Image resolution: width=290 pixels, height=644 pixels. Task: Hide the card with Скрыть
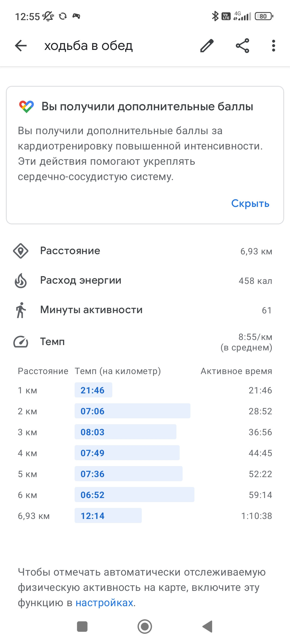[x=250, y=203]
